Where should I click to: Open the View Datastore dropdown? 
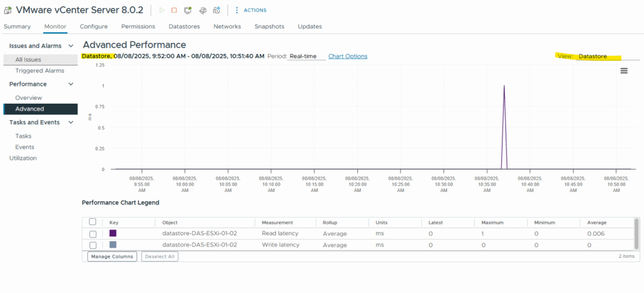pos(608,56)
